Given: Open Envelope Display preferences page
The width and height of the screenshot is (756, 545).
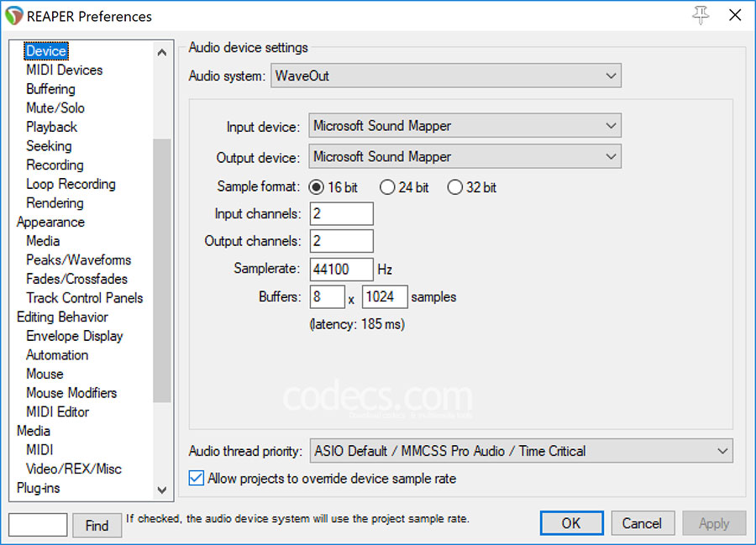Looking at the screenshot, I should (75, 337).
